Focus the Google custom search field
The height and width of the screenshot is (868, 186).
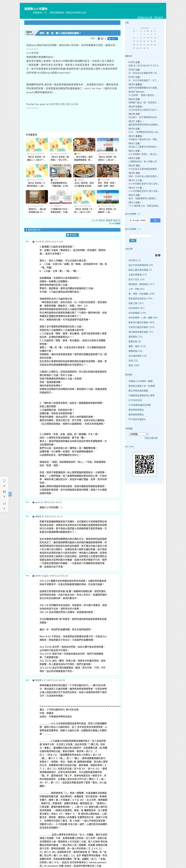[x=138, y=220]
